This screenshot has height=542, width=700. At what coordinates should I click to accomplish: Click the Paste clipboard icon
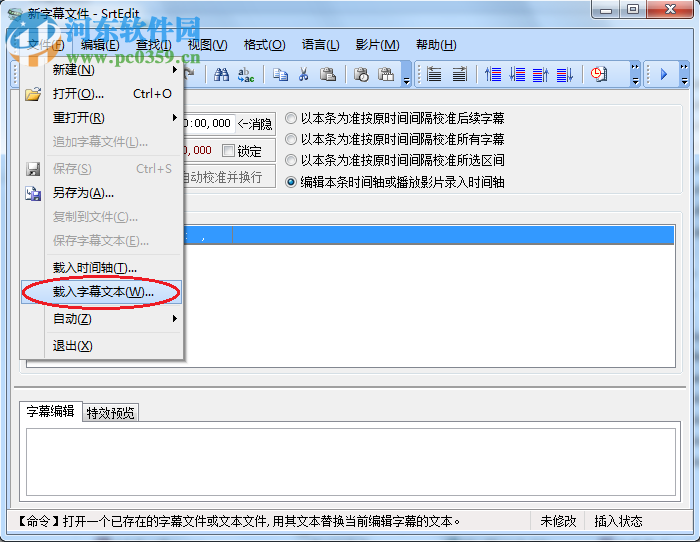pyautogui.click(x=328, y=75)
